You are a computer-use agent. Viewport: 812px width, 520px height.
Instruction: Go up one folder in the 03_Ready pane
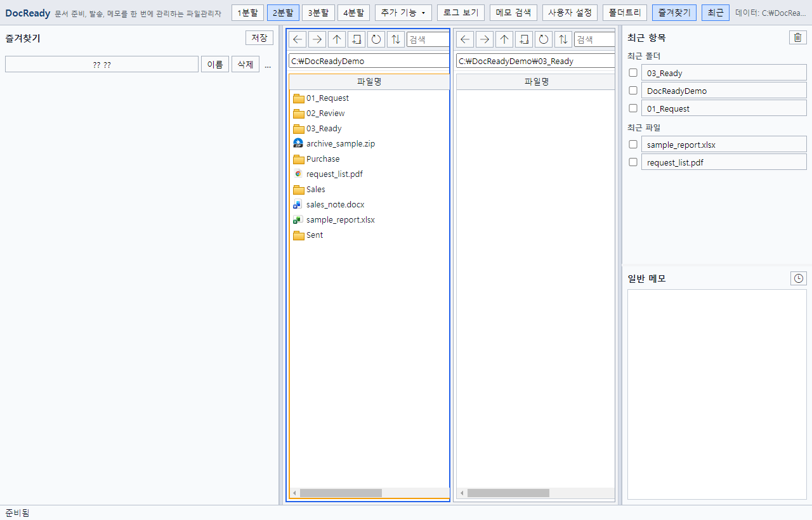(504, 39)
